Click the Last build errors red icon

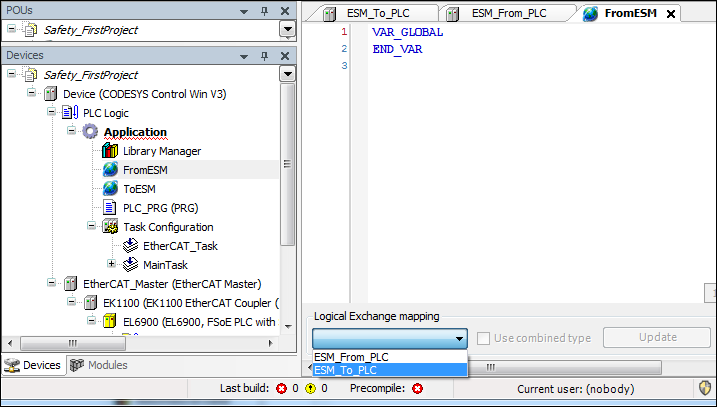tap(282, 389)
